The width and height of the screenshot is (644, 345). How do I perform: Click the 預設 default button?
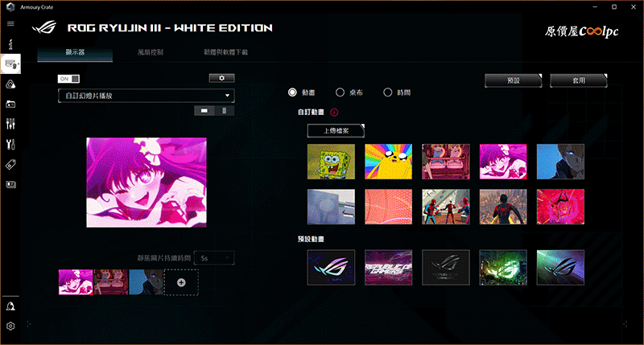[x=514, y=80]
